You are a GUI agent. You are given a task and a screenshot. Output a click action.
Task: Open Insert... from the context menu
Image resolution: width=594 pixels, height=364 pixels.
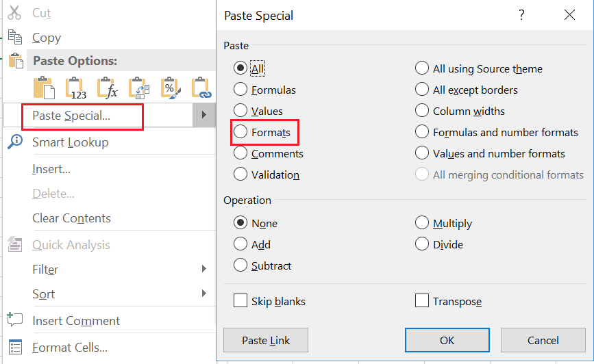tap(51, 169)
